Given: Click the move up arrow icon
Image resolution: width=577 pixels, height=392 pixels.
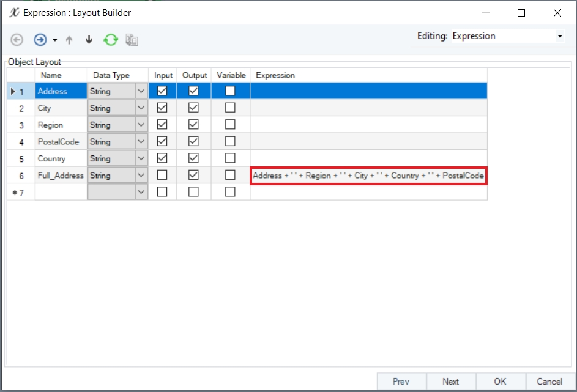Looking at the screenshot, I should [x=69, y=40].
